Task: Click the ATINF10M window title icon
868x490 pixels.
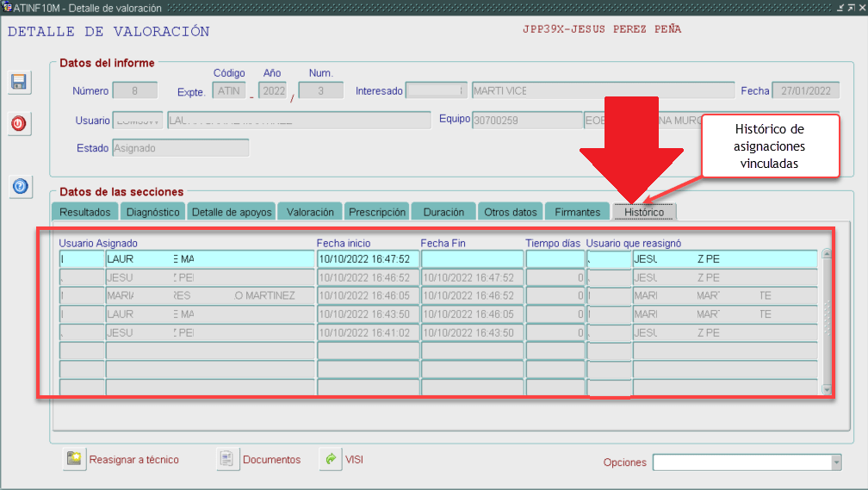Action: [7, 7]
